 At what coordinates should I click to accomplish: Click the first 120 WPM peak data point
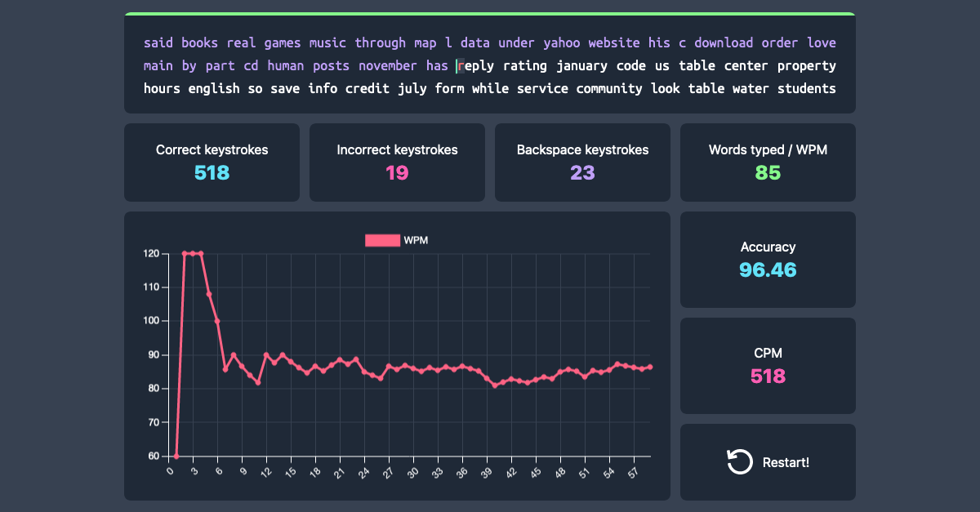pyautogui.click(x=185, y=254)
